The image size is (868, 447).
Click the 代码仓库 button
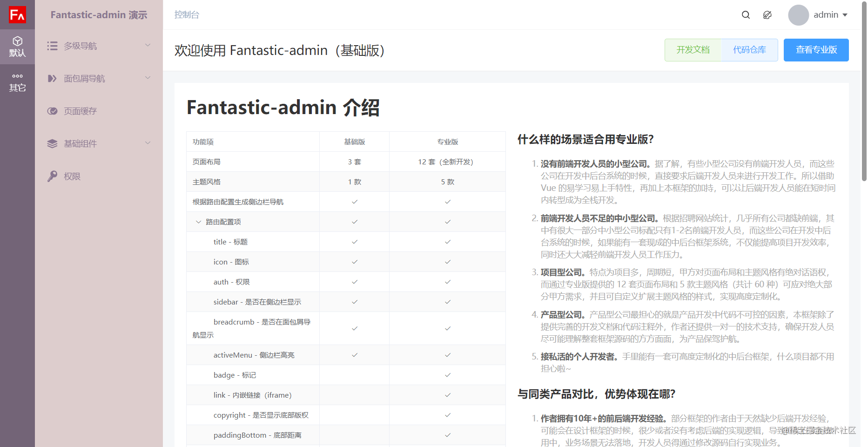point(749,50)
